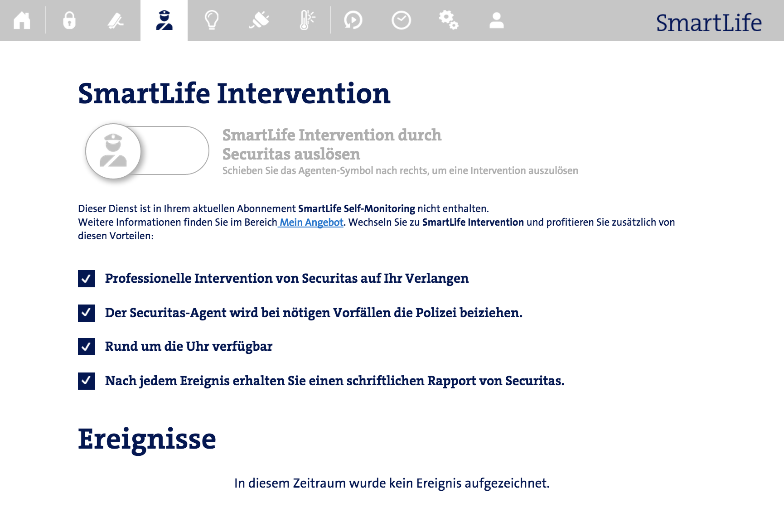The width and height of the screenshot is (784, 532).
Task: Click checkmark beside Rund um die Uhr verfügbar
Action: click(87, 347)
